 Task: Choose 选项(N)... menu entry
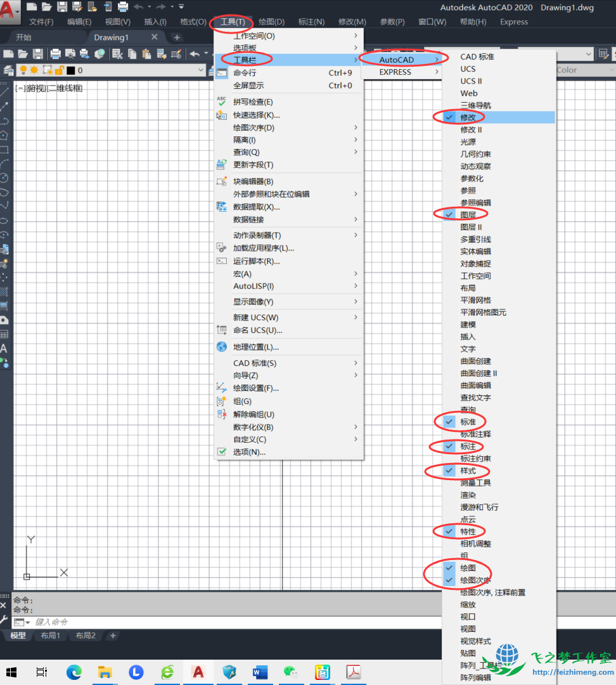[x=288, y=452]
